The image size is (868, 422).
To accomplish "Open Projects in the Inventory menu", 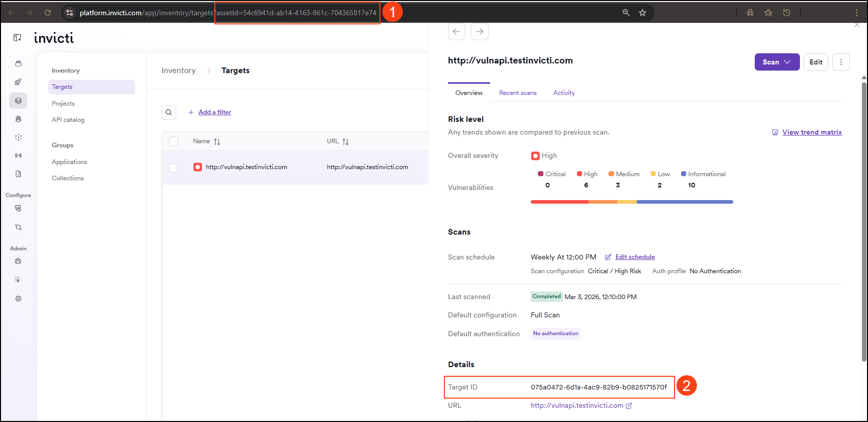I will coord(63,104).
